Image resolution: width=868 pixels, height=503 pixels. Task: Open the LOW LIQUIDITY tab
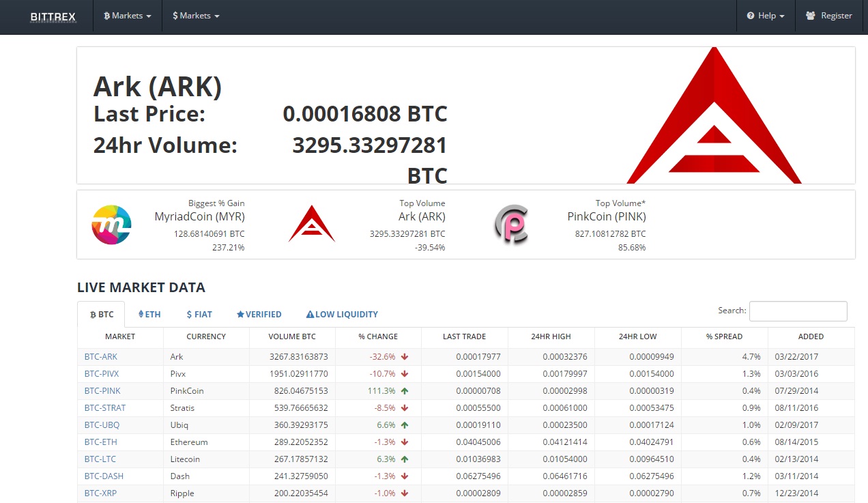pyautogui.click(x=342, y=315)
